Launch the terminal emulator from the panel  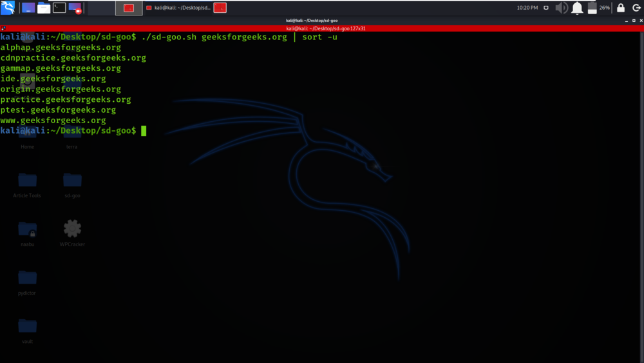pos(59,7)
